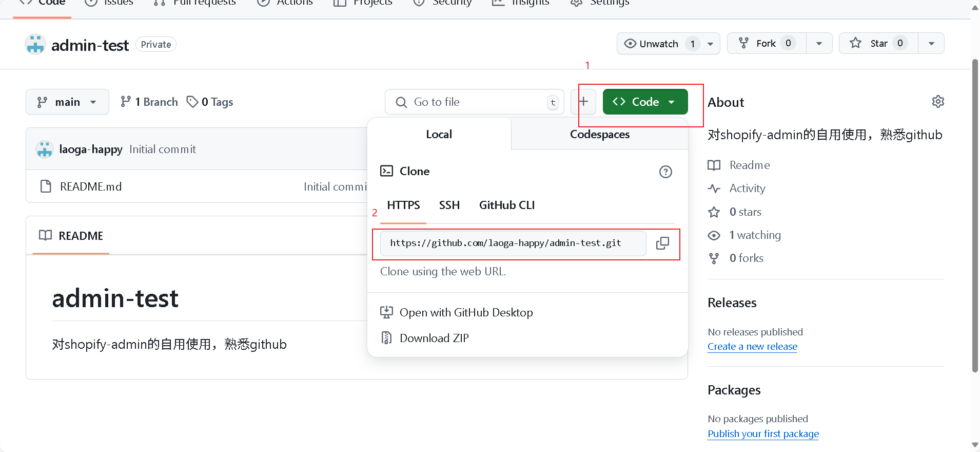Select the GitHub CLI clone tab
Image resolution: width=980 pixels, height=452 pixels.
tap(507, 205)
